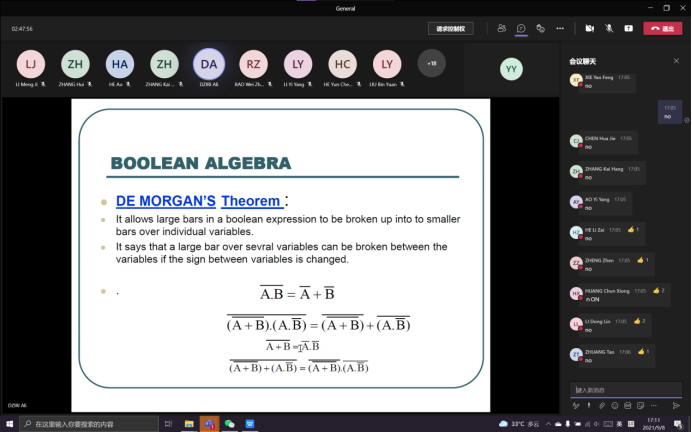Attach a file with the paperclip icon

pyautogui.click(x=602, y=405)
